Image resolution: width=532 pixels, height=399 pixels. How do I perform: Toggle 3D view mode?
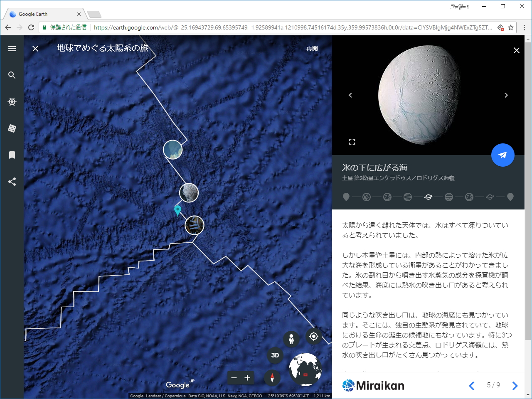tap(274, 355)
